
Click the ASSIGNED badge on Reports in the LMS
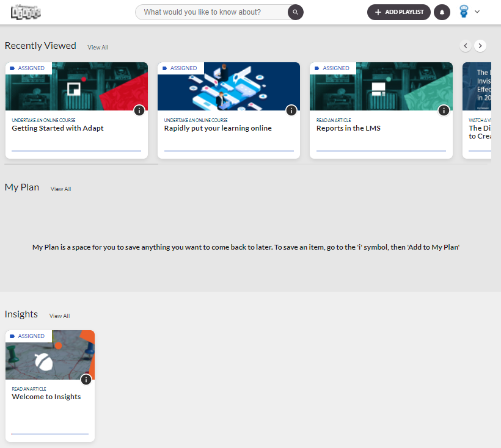pos(333,68)
